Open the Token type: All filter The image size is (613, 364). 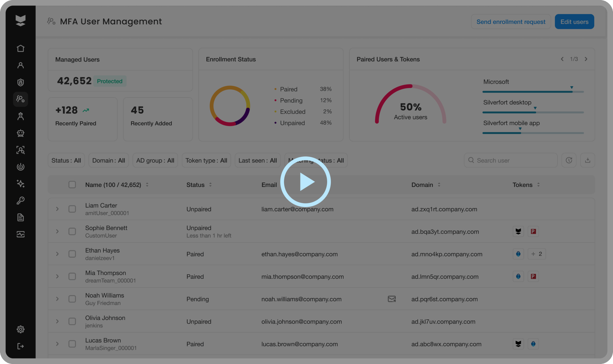[206, 160]
